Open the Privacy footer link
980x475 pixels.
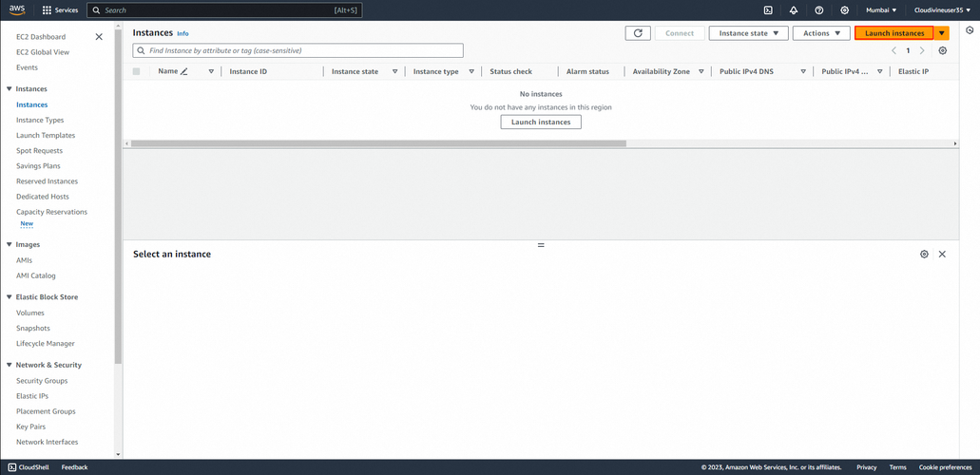pos(866,467)
